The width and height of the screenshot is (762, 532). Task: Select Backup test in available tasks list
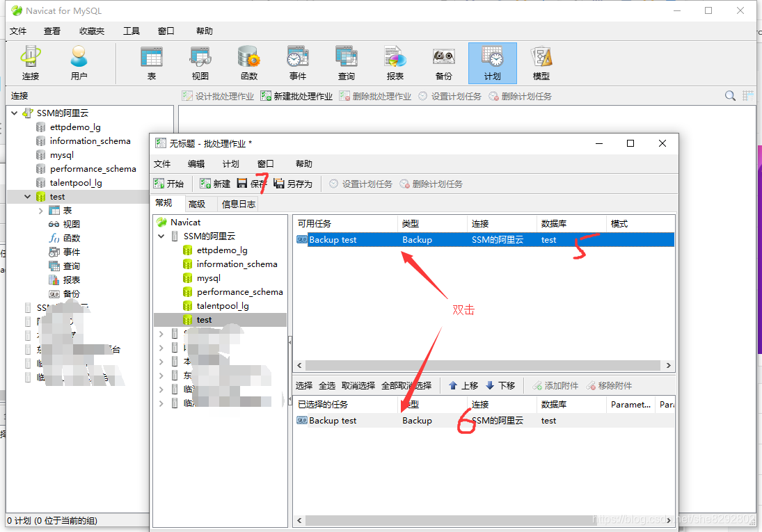pyautogui.click(x=484, y=239)
